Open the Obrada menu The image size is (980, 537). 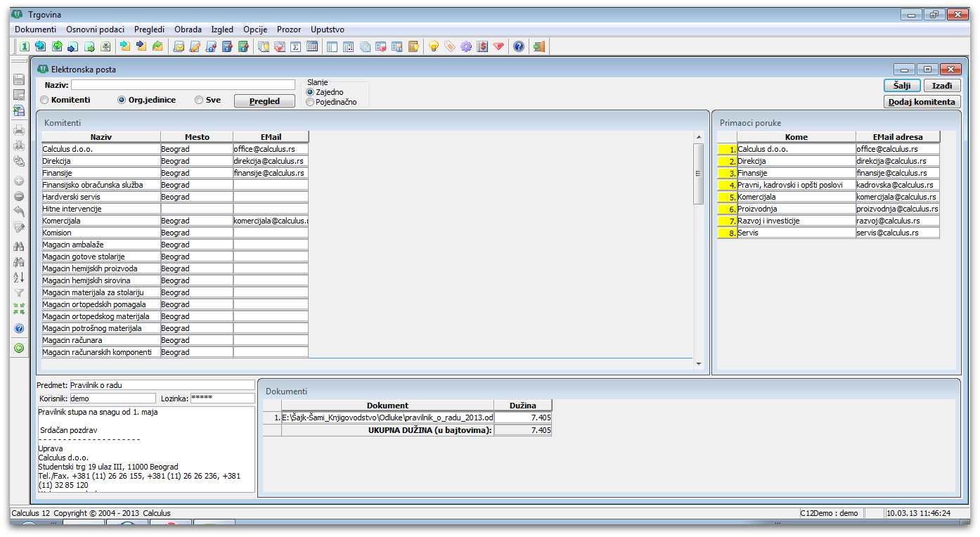[188, 30]
